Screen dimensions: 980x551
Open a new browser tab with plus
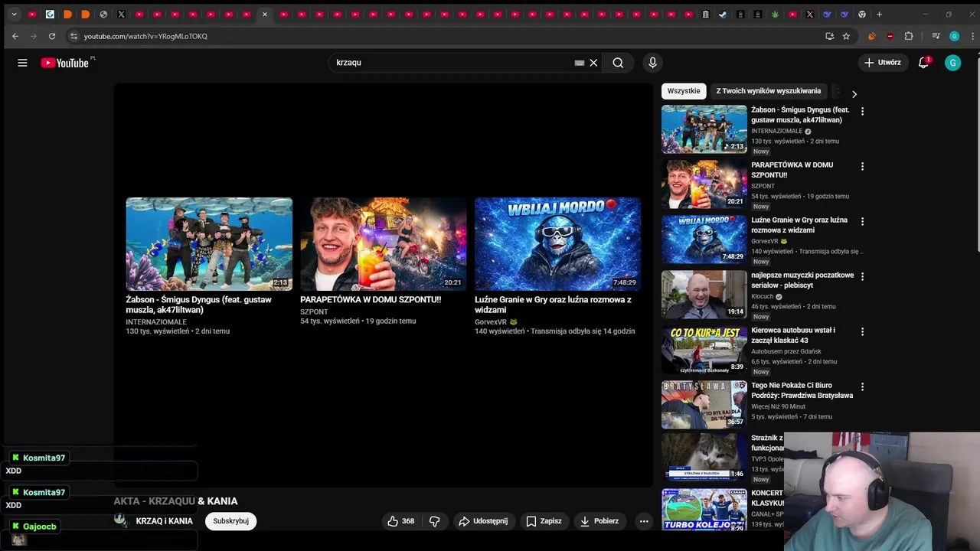click(879, 14)
